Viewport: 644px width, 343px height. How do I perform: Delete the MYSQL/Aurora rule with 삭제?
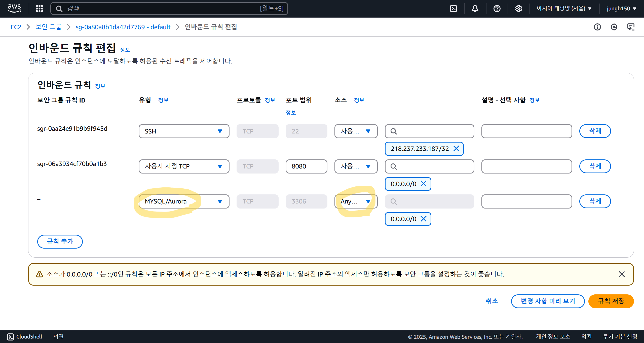click(595, 201)
